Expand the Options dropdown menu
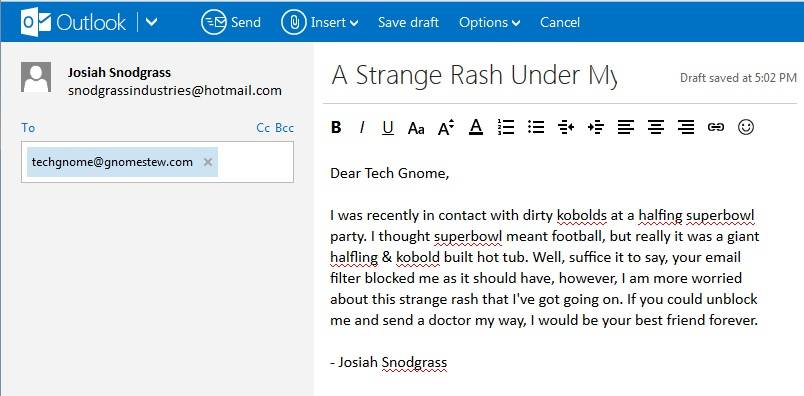The width and height of the screenshot is (804, 396). (x=490, y=22)
